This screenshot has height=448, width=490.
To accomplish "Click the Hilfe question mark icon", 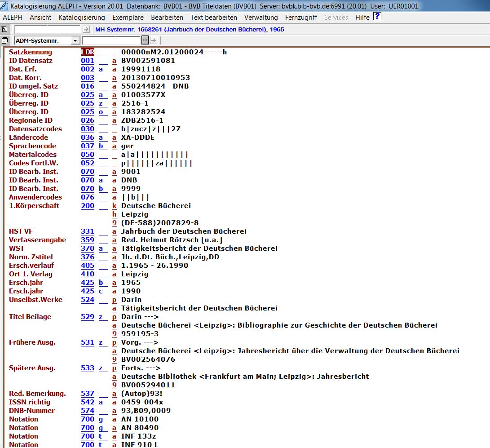I will tap(377, 17).
